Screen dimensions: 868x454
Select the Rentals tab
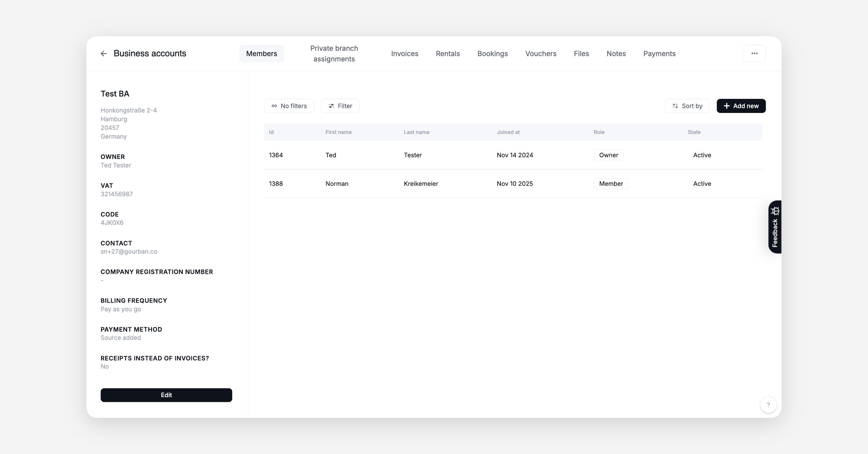tap(448, 54)
